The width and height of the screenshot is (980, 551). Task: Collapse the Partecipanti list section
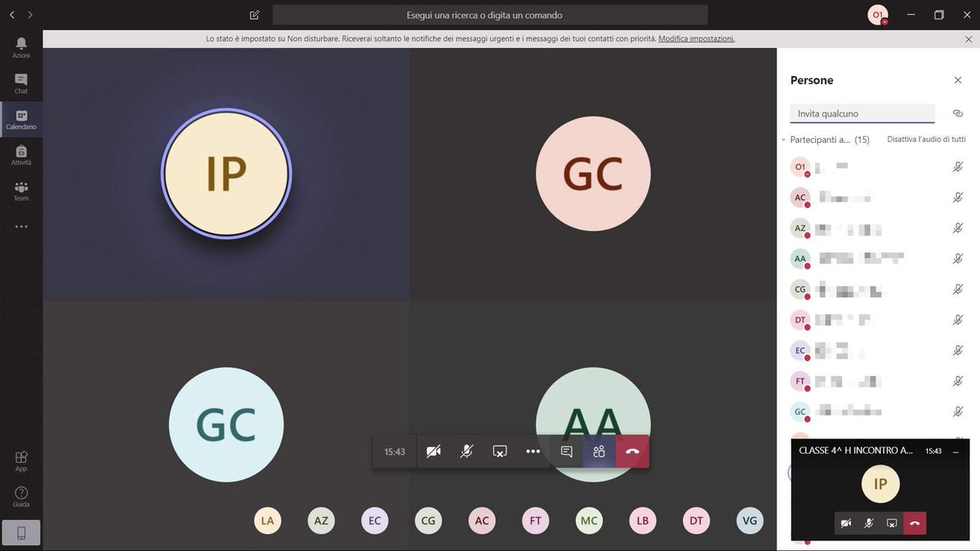point(784,140)
